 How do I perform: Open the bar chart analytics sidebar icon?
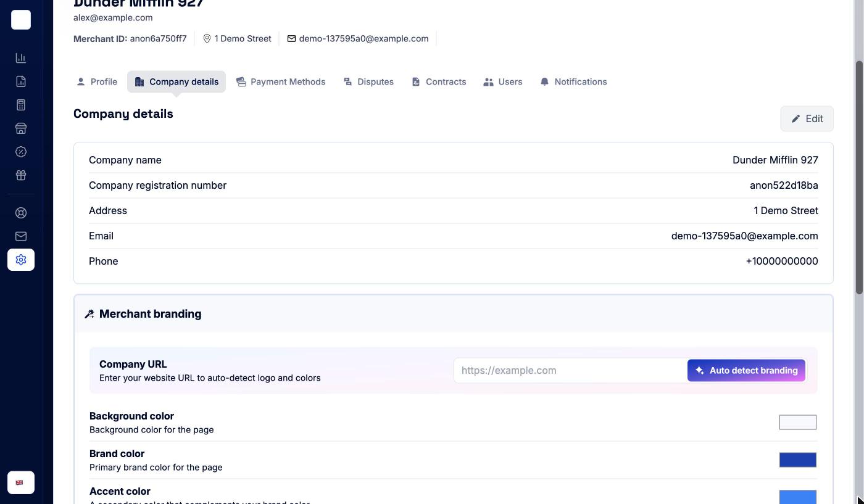[21, 58]
